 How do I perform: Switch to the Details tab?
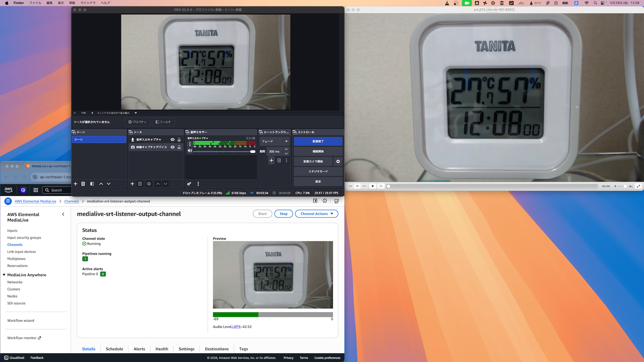[x=89, y=349]
